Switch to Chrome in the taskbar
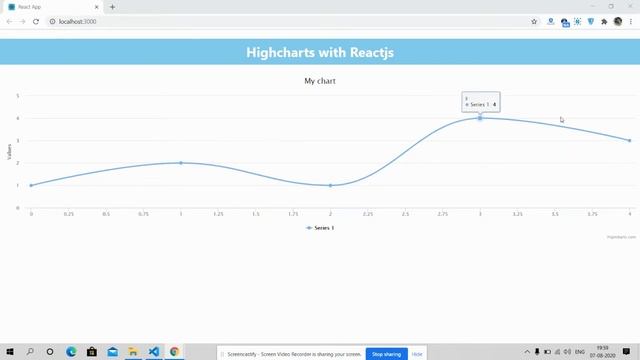This screenshot has height=360, width=640. [x=174, y=351]
